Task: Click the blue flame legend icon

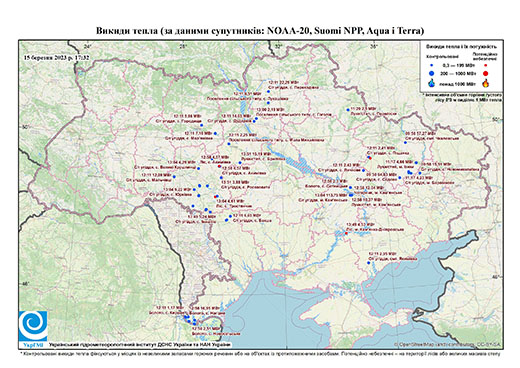Action: pos(432,83)
